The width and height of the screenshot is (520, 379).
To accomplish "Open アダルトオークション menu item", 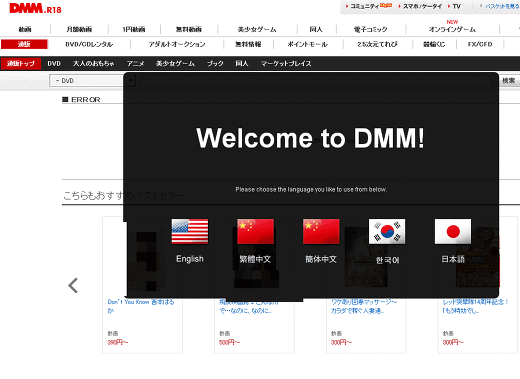I will [177, 44].
